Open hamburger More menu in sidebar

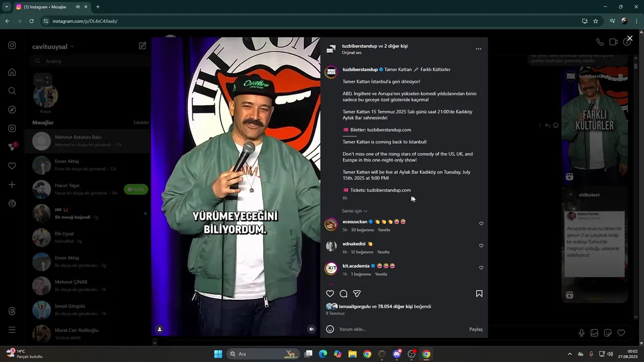point(12,330)
